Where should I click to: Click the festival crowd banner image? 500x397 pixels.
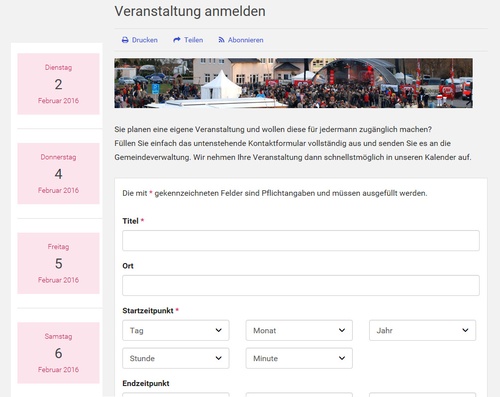coord(293,83)
